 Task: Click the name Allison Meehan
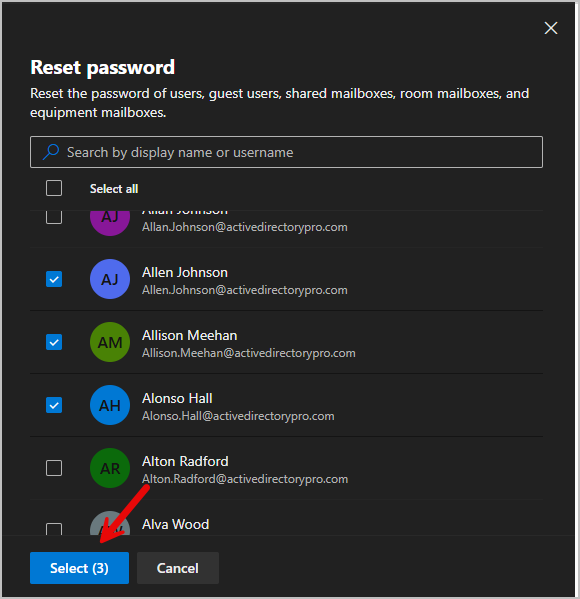[x=190, y=335]
